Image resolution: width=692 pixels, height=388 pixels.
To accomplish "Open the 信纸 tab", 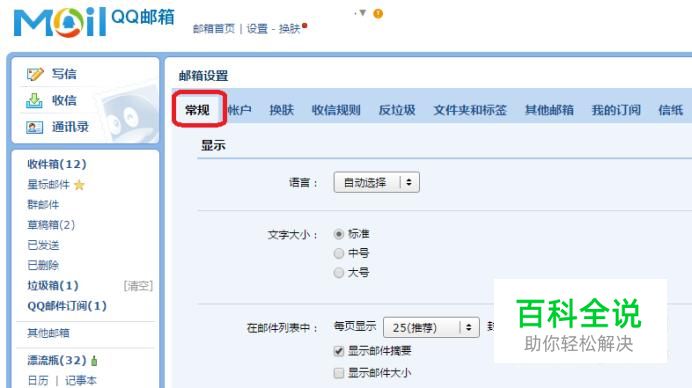I will click(x=671, y=110).
